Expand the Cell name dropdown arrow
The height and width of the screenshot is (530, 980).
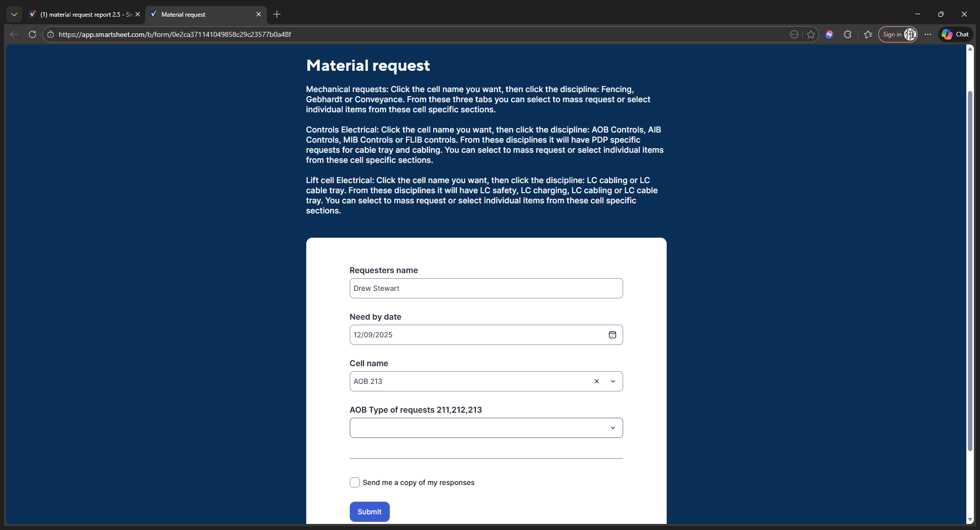(613, 381)
